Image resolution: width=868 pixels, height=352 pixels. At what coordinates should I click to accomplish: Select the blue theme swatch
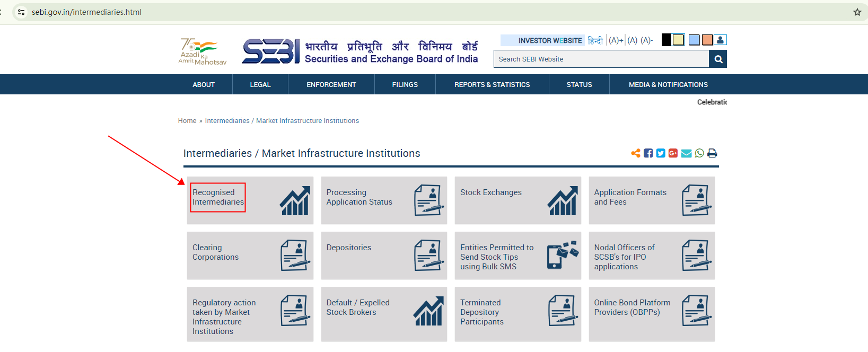(x=694, y=40)
